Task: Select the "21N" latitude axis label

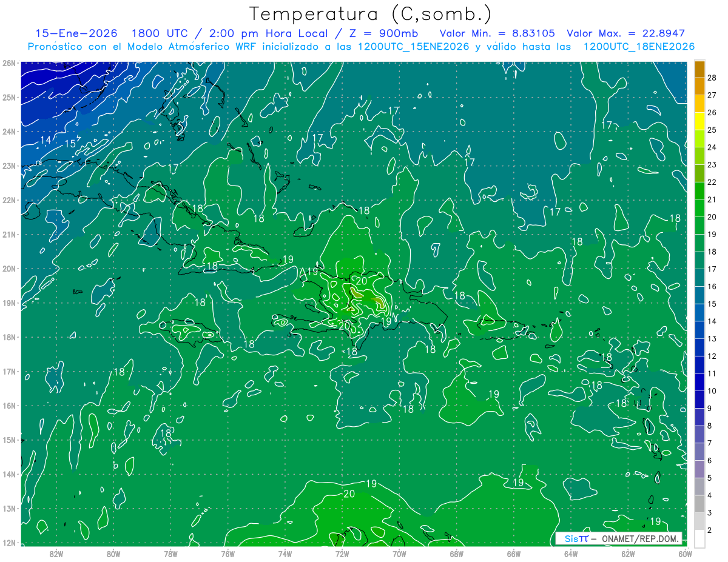Action: [x=8, y=234]
